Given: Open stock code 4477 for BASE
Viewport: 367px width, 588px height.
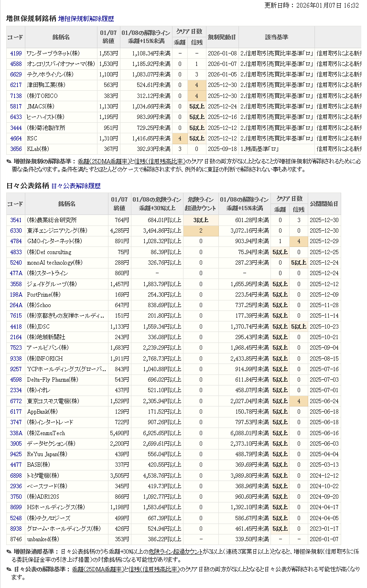Looking at the screenshot, I should tap(16, 465).
